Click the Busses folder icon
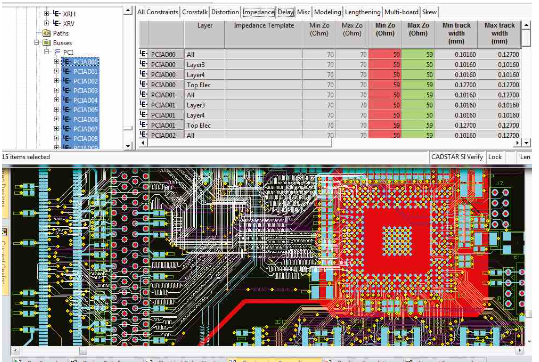Image resolution: width=539 pixels, height=362 pixels. coord(46,43)
